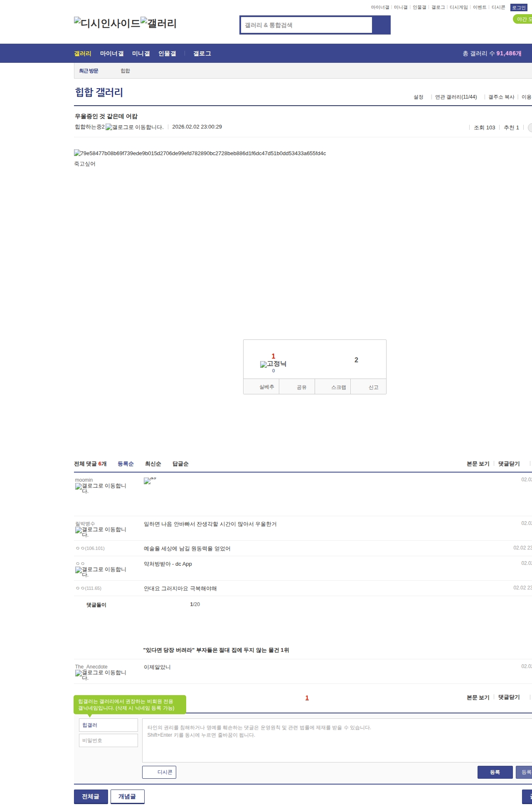This screenshot has height=807, width=532.
Task: Click the blue search button
Action: point(381,25)
